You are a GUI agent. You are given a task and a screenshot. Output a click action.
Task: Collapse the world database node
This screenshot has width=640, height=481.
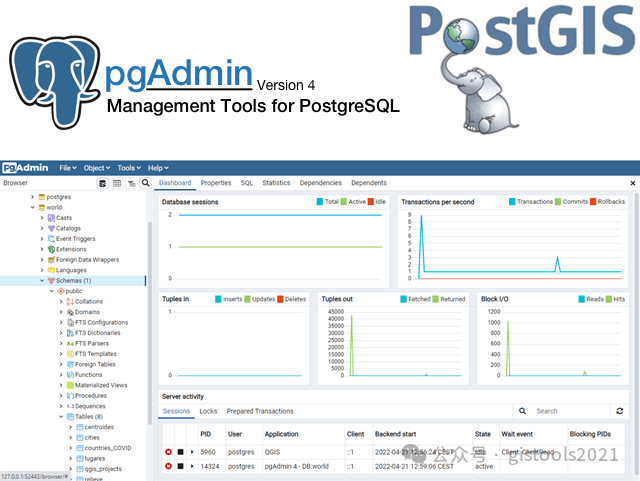click(33, 207)
